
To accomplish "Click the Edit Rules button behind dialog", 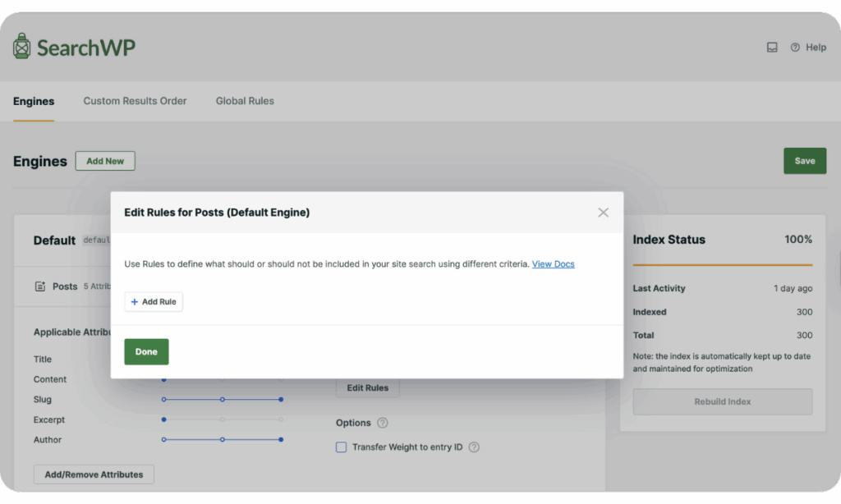I will [x=367, y=387].
